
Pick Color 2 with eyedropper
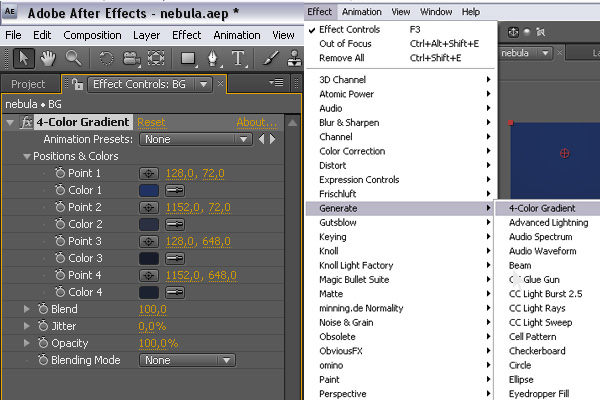point(175,224)
